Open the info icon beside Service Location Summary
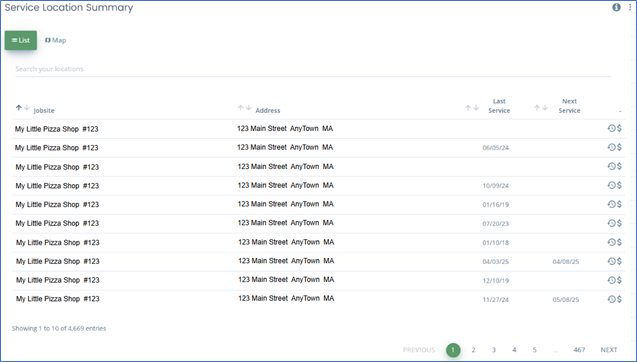Viewport: 637px width, 362px height. tap(616, 7)
